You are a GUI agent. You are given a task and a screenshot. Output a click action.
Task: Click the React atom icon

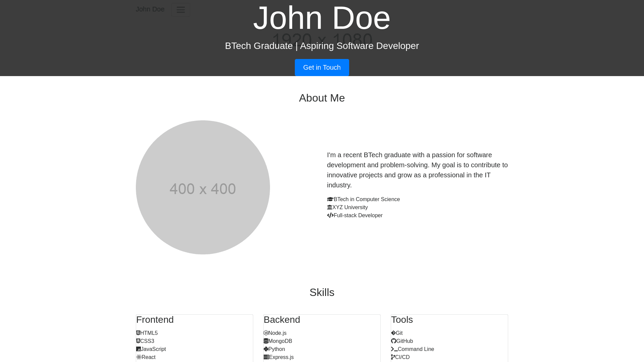pyautogui.click(x=139, y=357)
